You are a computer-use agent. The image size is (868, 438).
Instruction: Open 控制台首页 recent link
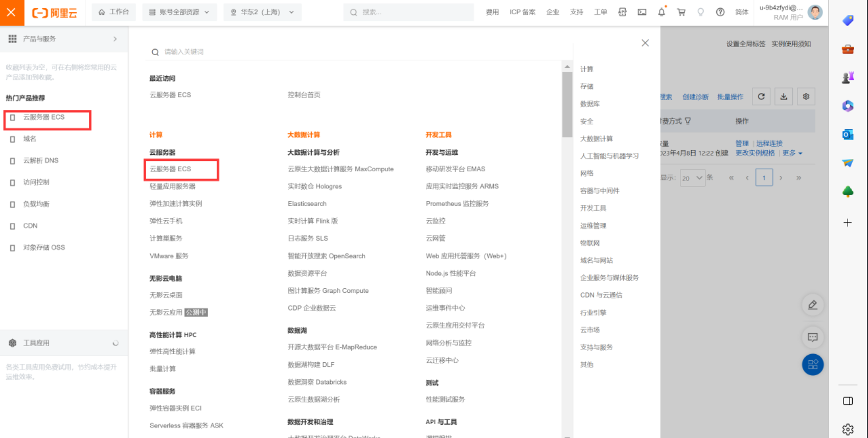point(304,95)
